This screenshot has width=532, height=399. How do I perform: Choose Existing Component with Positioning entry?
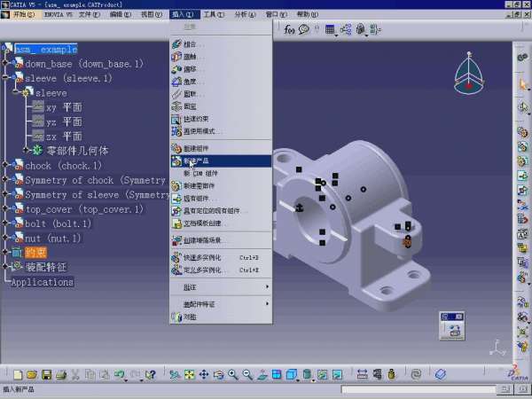tap(221, 211)
